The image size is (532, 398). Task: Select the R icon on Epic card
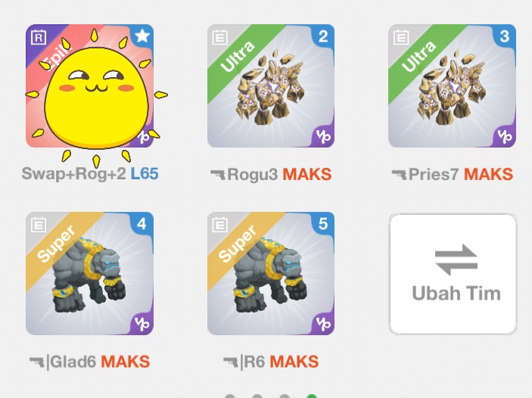pos(39,37)
